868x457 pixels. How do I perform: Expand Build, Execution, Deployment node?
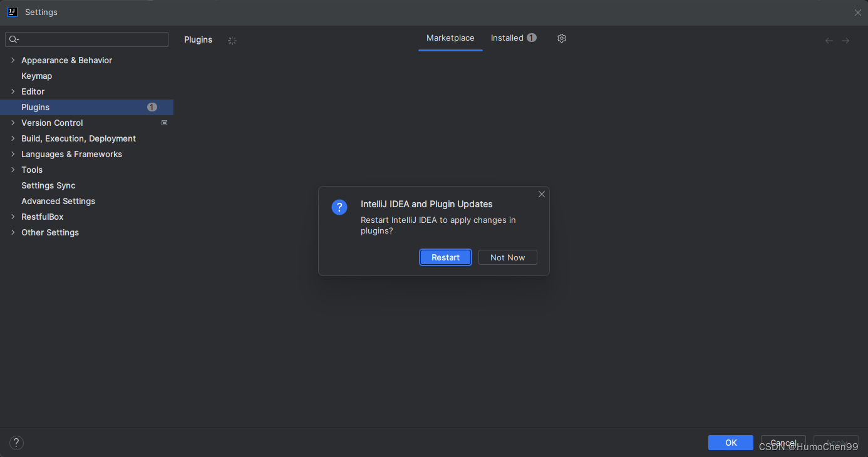pyautogui.click(x=13, y=138)
